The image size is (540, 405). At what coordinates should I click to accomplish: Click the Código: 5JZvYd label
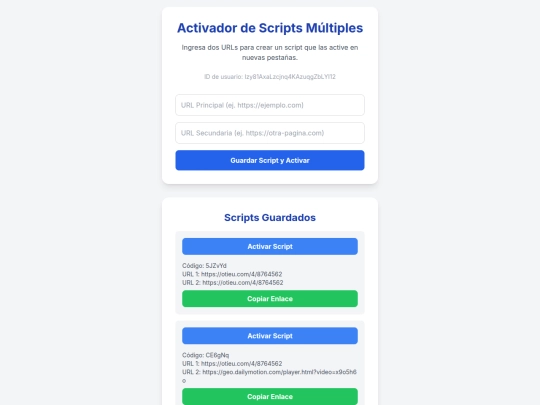(204, 266)
